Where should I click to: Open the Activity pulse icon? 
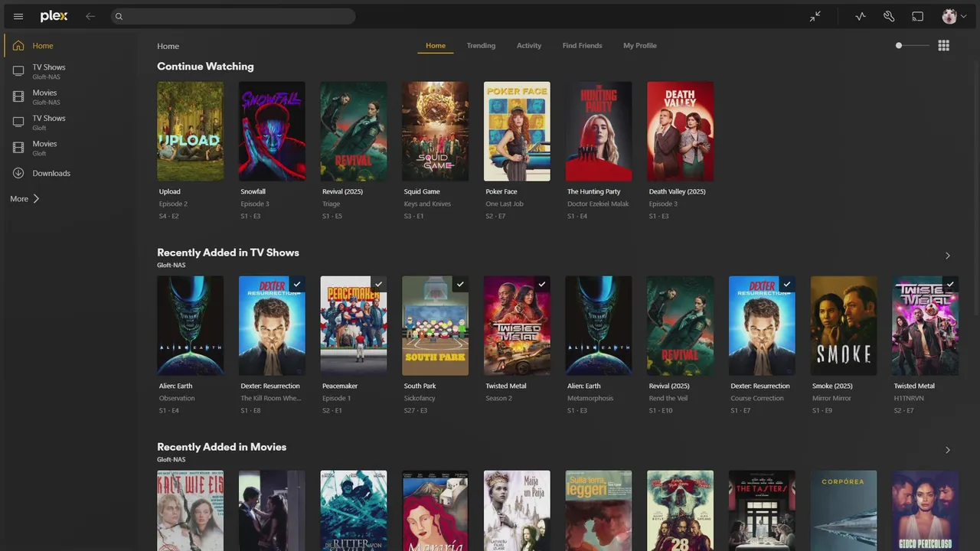click(x=861, y=16)
